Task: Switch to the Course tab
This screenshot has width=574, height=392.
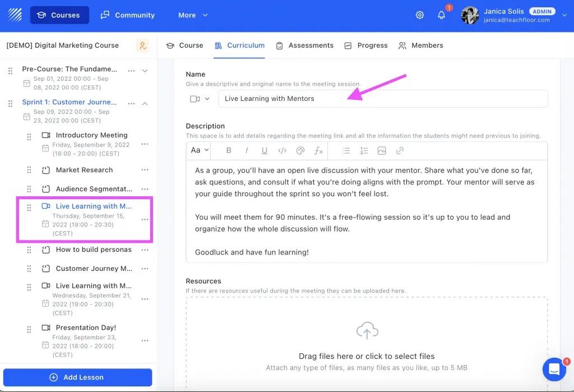Action: pyautogui.click(x=184, y=45)
